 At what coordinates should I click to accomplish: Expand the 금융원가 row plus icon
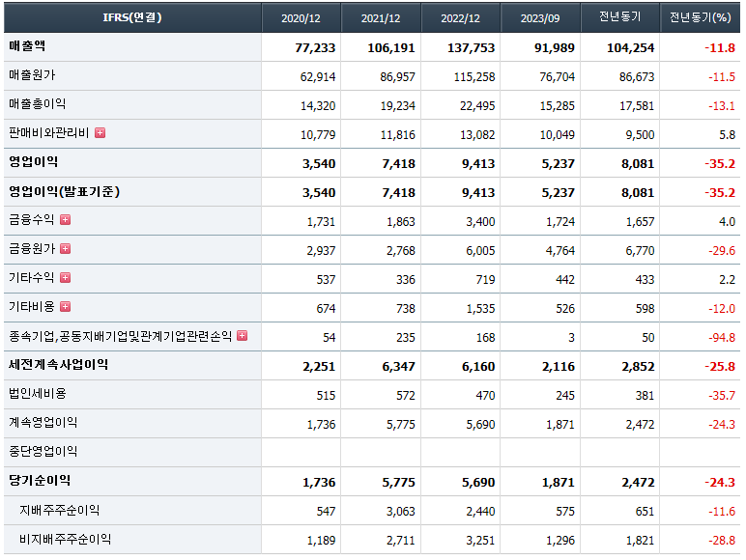(x=65, y=249)
